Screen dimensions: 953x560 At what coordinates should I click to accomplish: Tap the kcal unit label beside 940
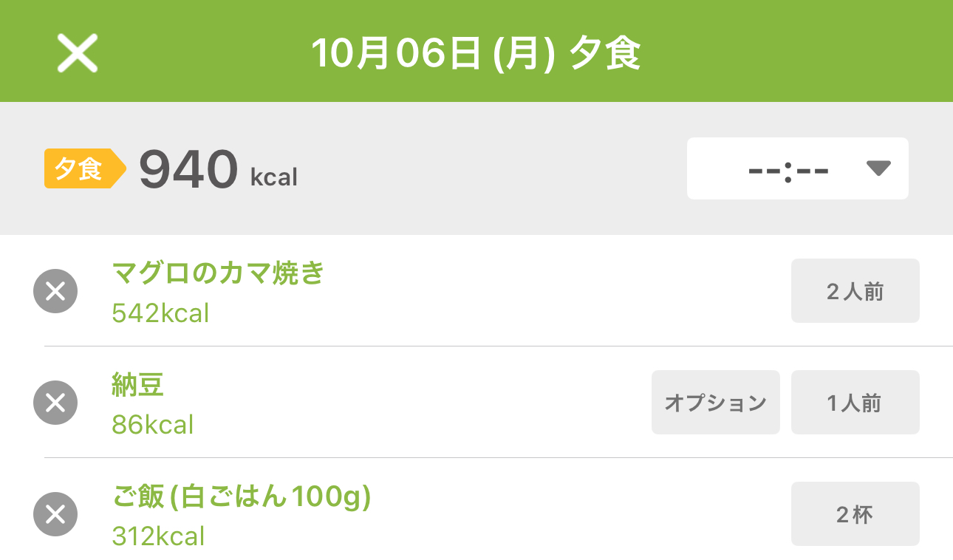[x=274, y=177]
